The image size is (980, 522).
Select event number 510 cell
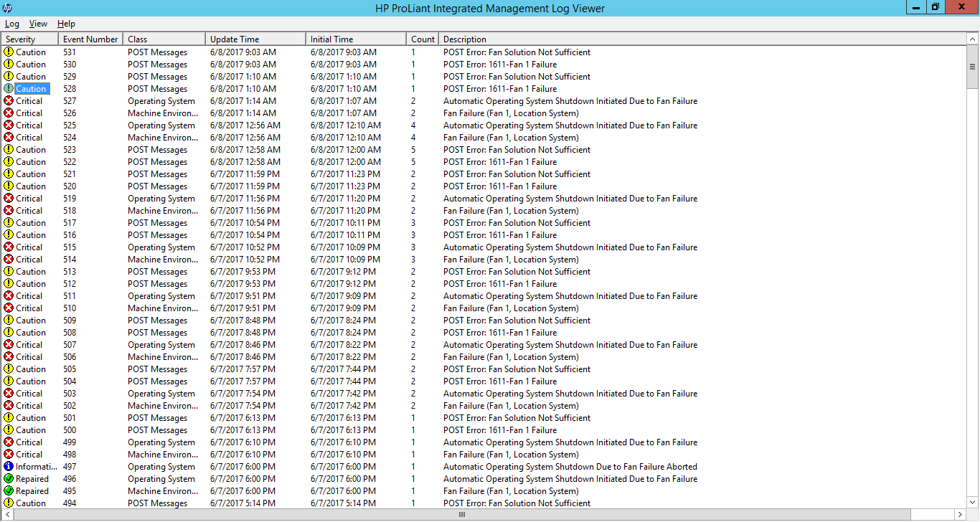(x=70, y=308)
